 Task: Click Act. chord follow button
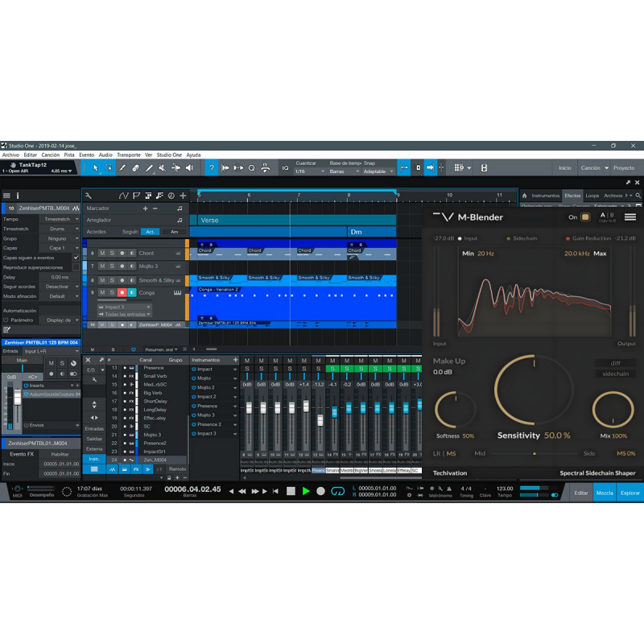click(x=151, y=232)
